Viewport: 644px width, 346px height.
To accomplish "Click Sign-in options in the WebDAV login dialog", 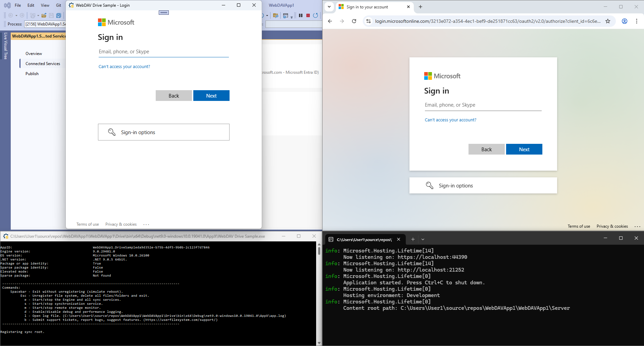I will pyautogui.click(x=164, y=132).
